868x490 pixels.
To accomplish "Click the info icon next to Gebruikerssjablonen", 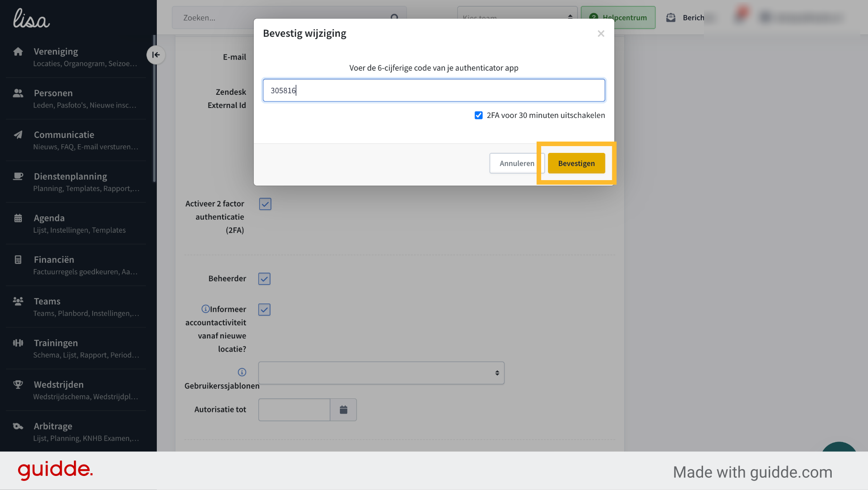I will click(242, 372).
